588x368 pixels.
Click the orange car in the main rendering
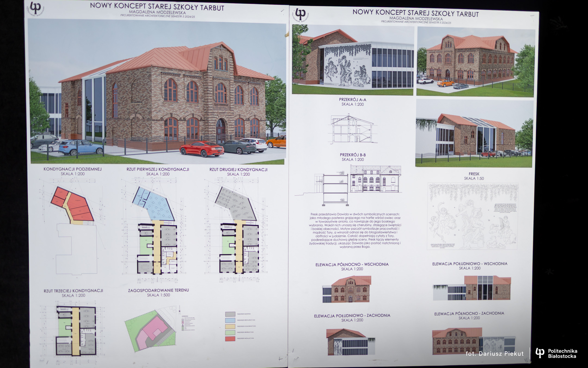pyautogui.click(x=277, y=142)
